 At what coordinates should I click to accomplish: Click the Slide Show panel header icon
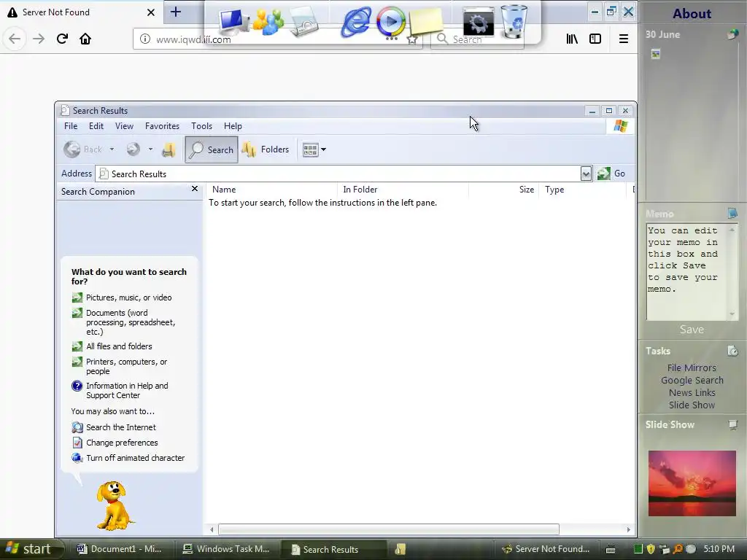pyautogui.click(x=732, y=424)
